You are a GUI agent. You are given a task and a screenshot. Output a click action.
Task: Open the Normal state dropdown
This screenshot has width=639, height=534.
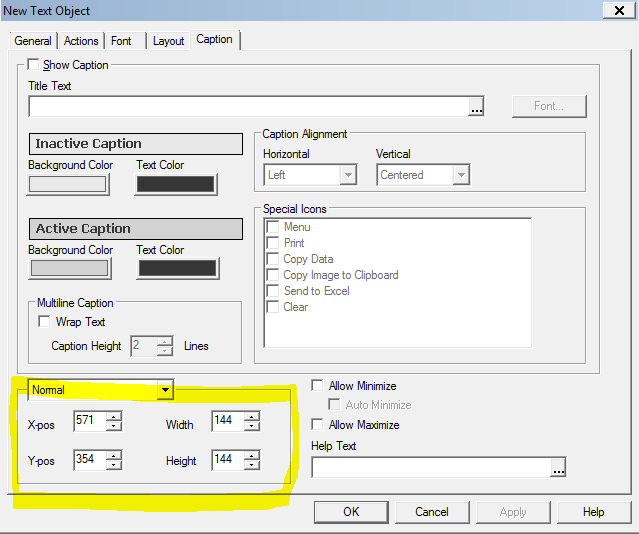pyautogui.click(x=165, y=390)
